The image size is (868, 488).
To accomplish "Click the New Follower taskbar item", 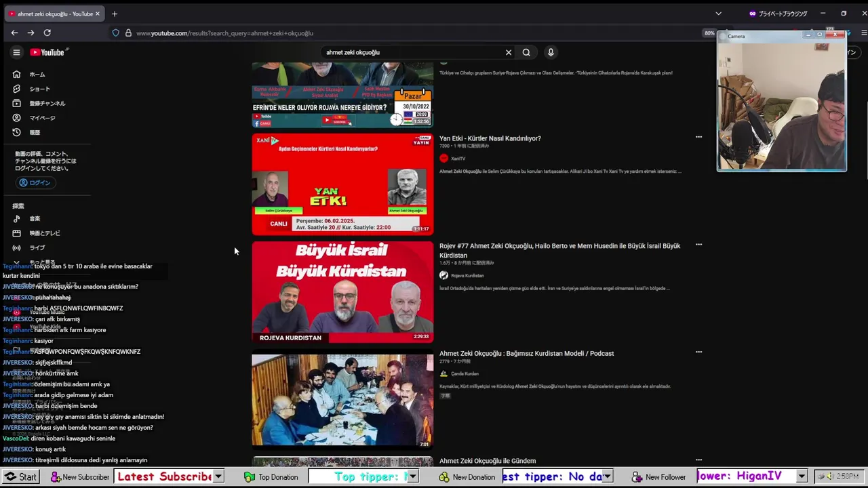I will click(x=659, y=476).
